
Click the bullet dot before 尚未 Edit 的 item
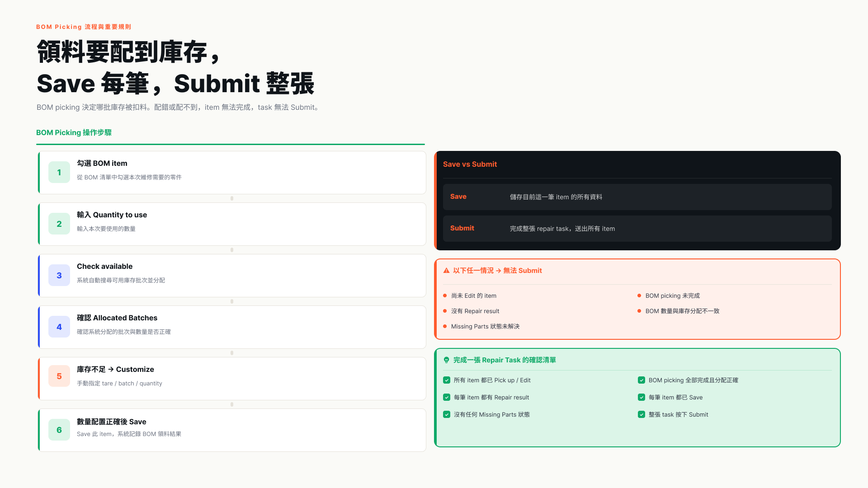coord(445,296)
